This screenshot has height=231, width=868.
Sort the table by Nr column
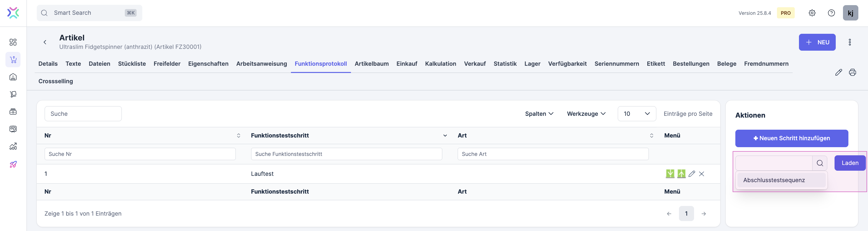tap(238, 136)
